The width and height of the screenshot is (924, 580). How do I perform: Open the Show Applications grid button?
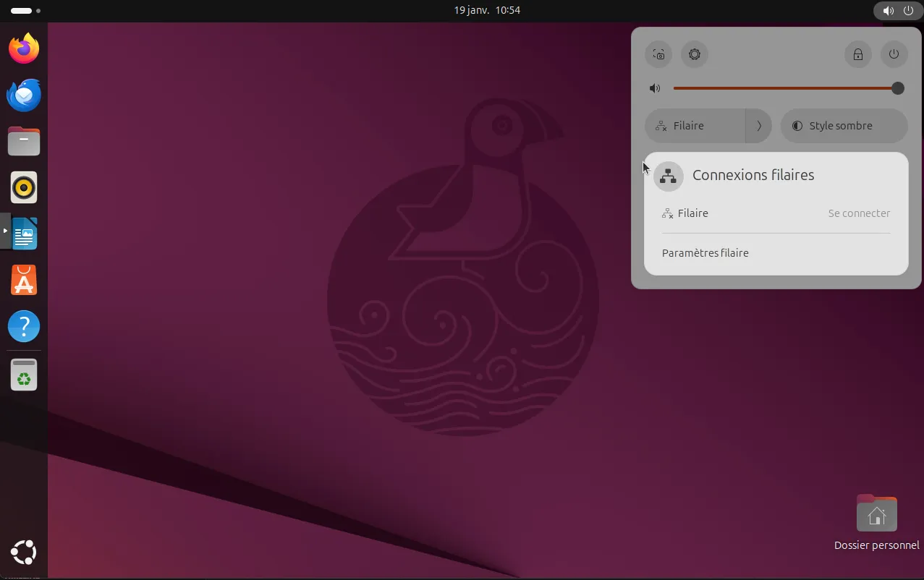[24, 553]
